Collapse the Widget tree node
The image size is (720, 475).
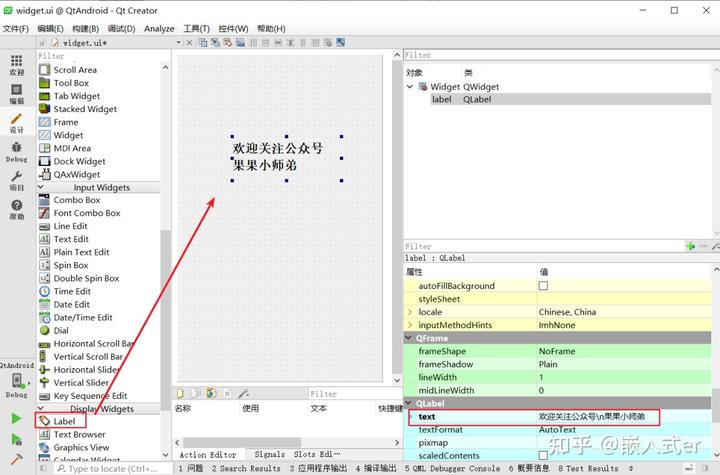(410, 86)
